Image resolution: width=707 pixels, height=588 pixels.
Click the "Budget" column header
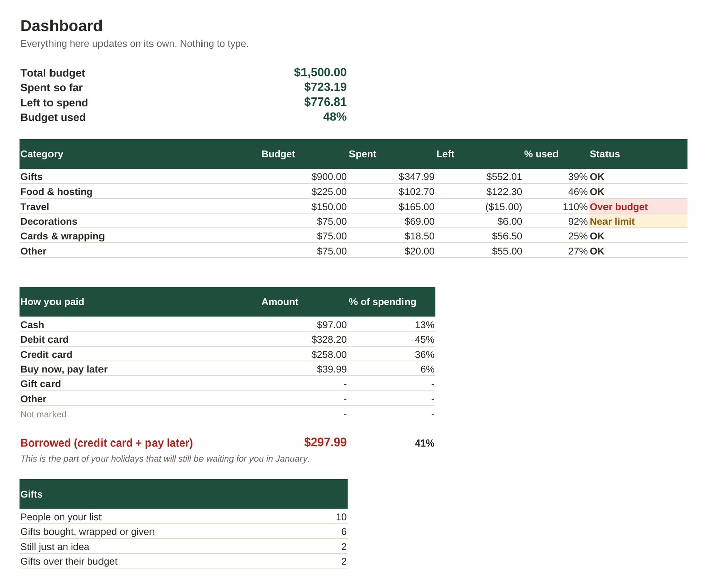tap(278, 154)
